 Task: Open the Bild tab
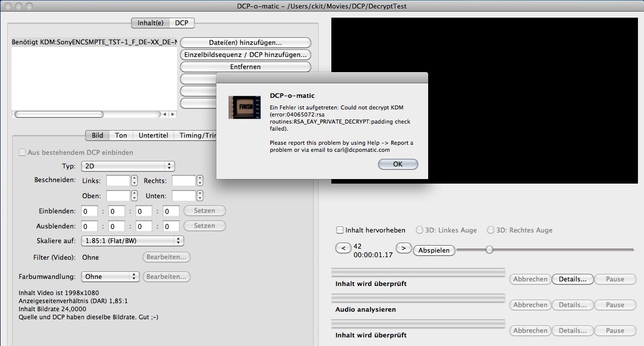tap(97, 135)
